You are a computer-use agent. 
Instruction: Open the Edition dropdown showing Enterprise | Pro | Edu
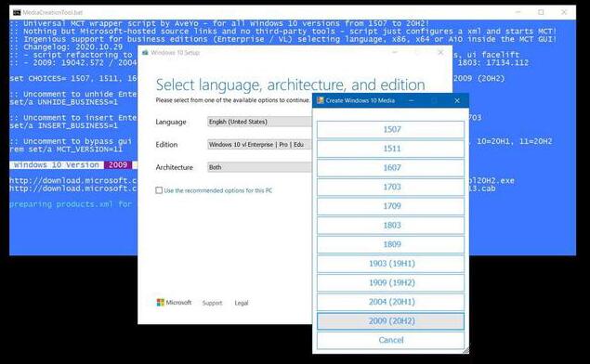[x=259, y=145]
